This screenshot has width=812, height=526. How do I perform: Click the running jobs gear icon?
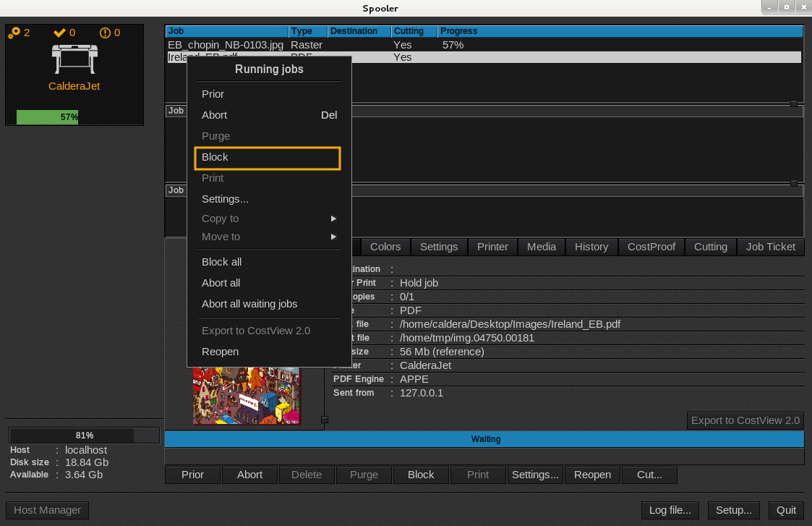click(14, 33)
